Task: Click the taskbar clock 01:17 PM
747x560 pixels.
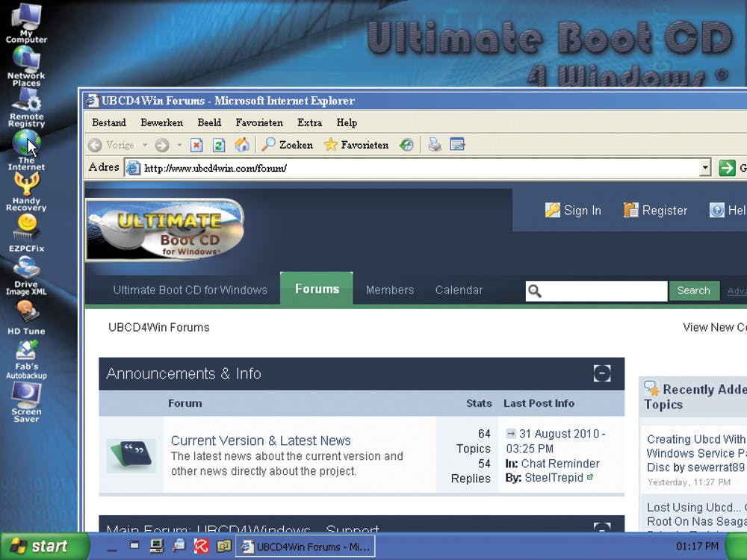Action: (x=697, y=547)
